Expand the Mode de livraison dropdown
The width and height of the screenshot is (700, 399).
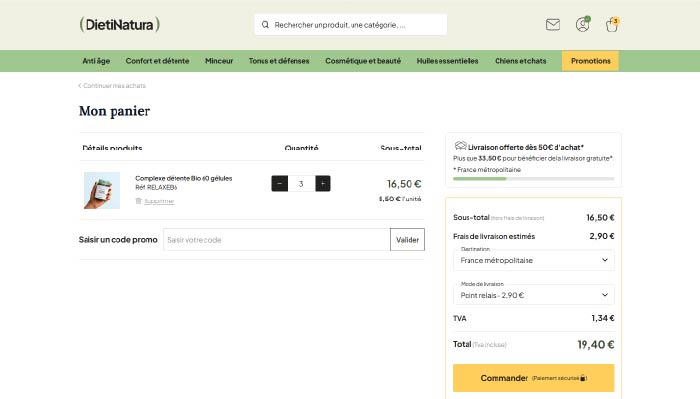click(534, 295)
